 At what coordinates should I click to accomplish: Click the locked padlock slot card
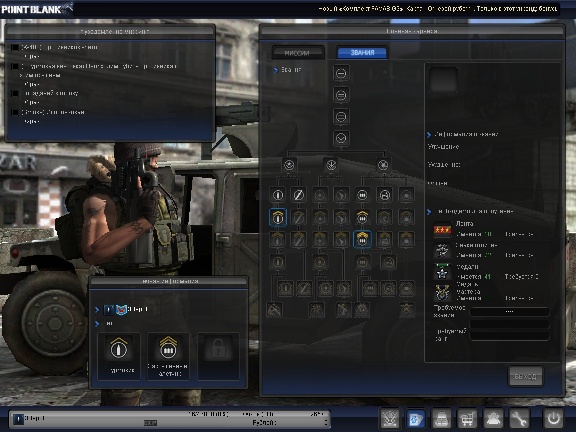click(x=218, y=356)
